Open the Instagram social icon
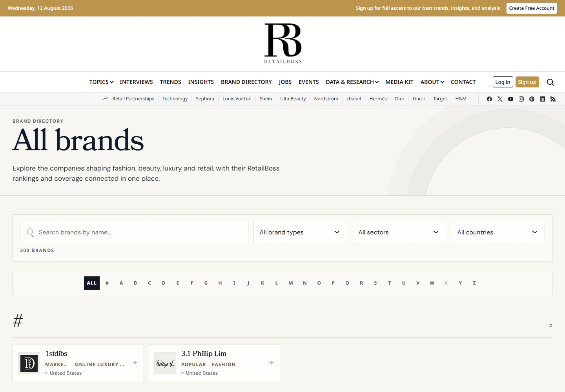 click(x=521, y=99)
